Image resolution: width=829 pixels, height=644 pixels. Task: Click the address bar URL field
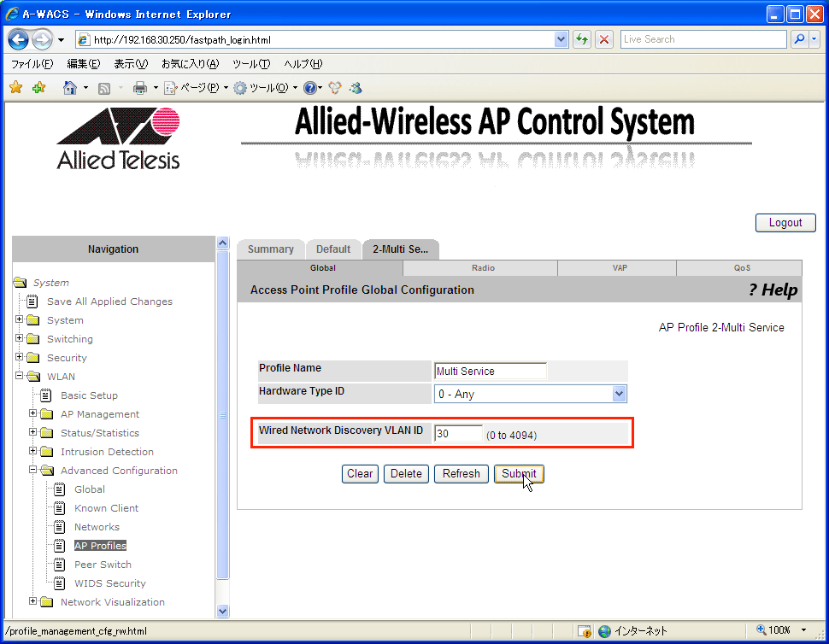pyautogui.click(x=315, y=39)
